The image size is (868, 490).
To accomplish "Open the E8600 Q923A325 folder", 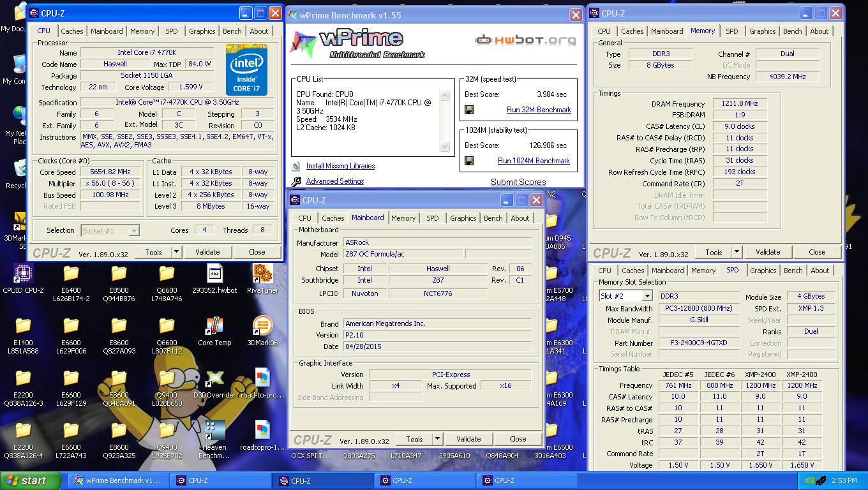I will click(x=119, y=431).
